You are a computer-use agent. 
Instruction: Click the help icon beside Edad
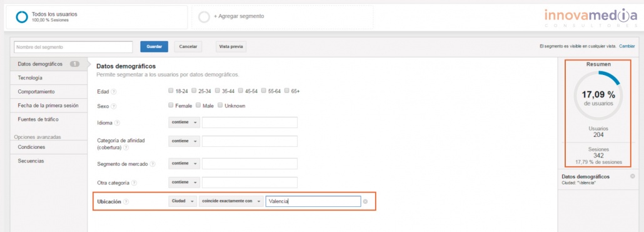(x=114, y=91)
